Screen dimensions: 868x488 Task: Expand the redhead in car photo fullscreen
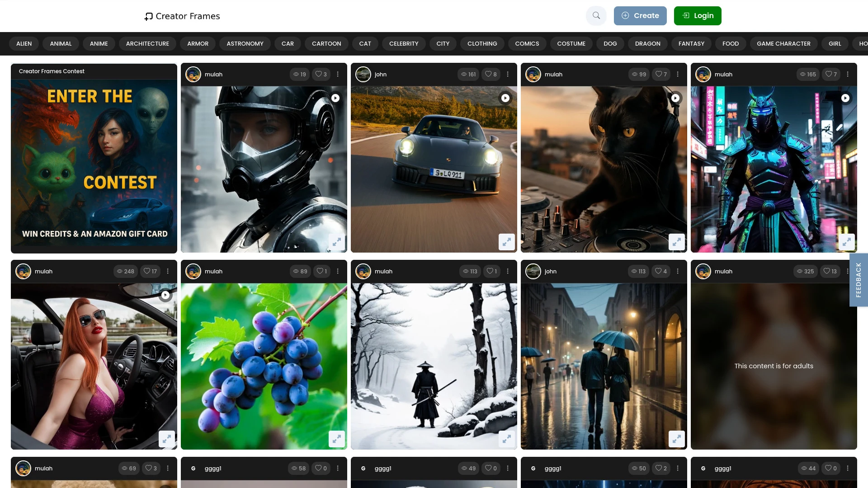click(167, 439)
